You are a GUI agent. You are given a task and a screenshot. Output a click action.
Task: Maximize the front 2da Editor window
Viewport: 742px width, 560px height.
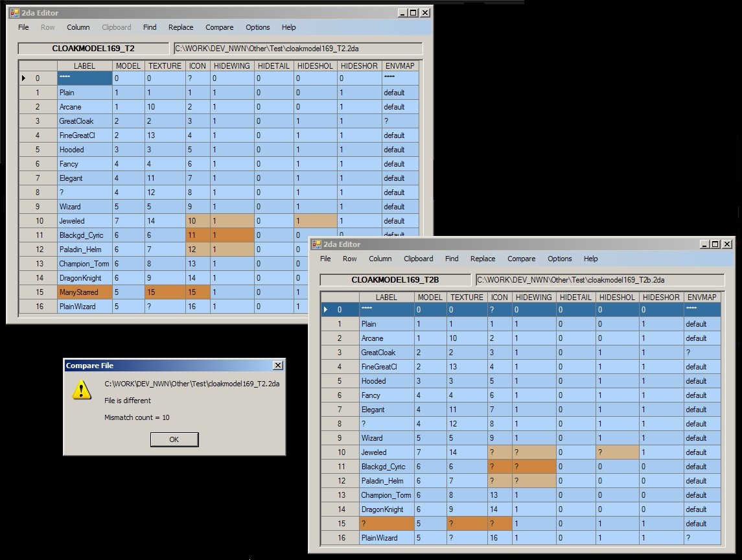715,244
